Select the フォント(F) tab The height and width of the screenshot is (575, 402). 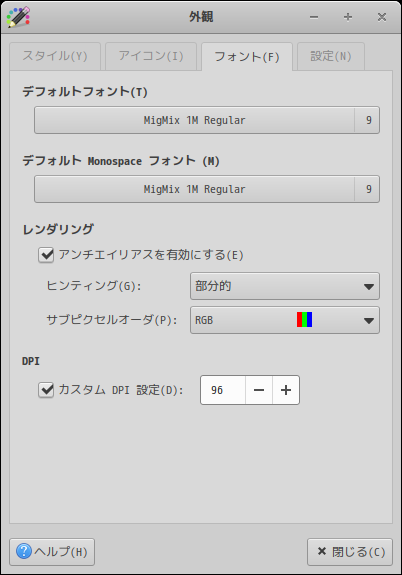[247, 57]
